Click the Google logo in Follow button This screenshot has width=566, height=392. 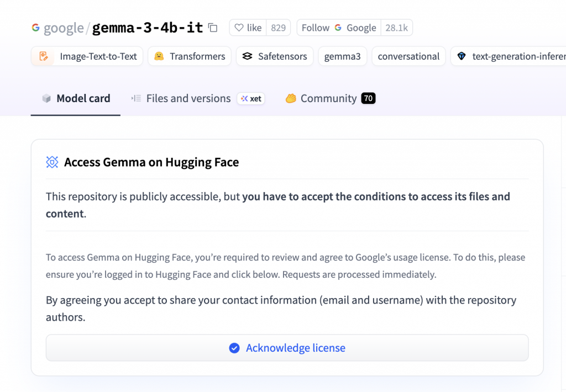338,28
